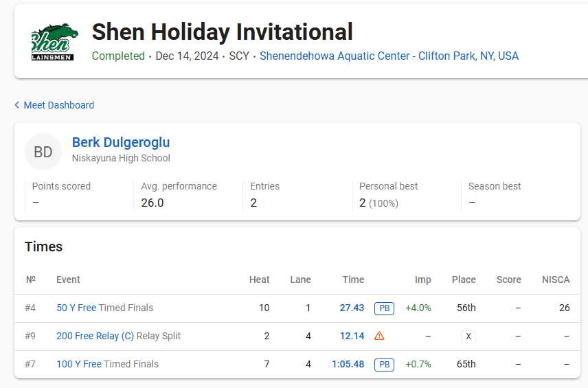Open Berk Dulgeroglu's swimmer profile

121,143
